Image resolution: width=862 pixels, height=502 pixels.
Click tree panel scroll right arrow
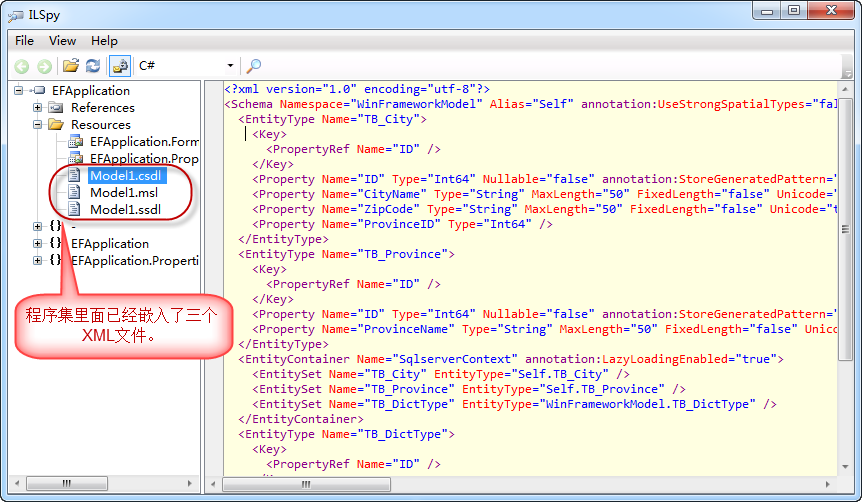click(190, 484)
